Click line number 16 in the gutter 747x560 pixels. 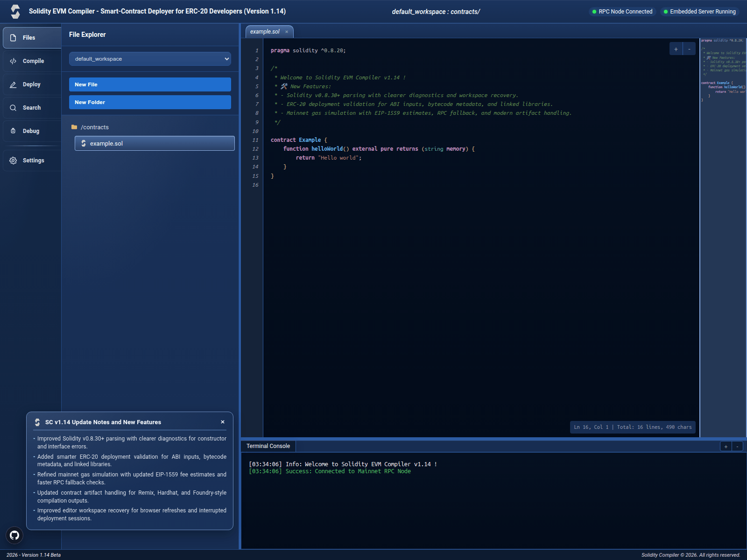click(x=255, y=185)
